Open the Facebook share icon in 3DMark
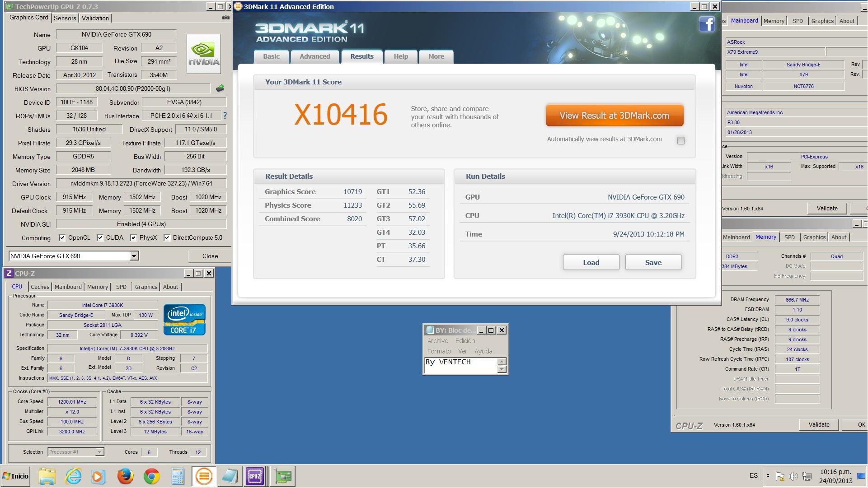Screen dimensions: 868x488 pos(707,24)
